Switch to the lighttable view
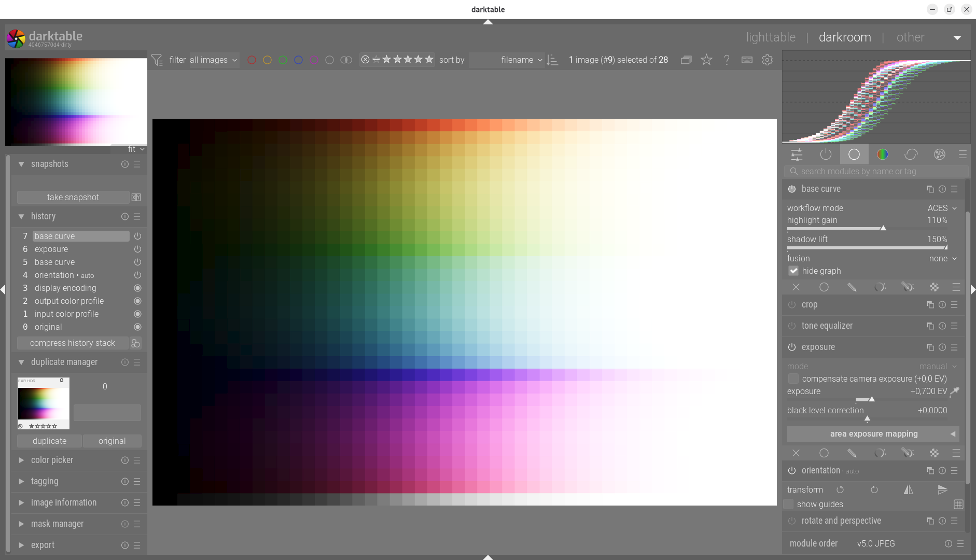The image size is (976, 560). pyautogui.click(x=771, y=37)
